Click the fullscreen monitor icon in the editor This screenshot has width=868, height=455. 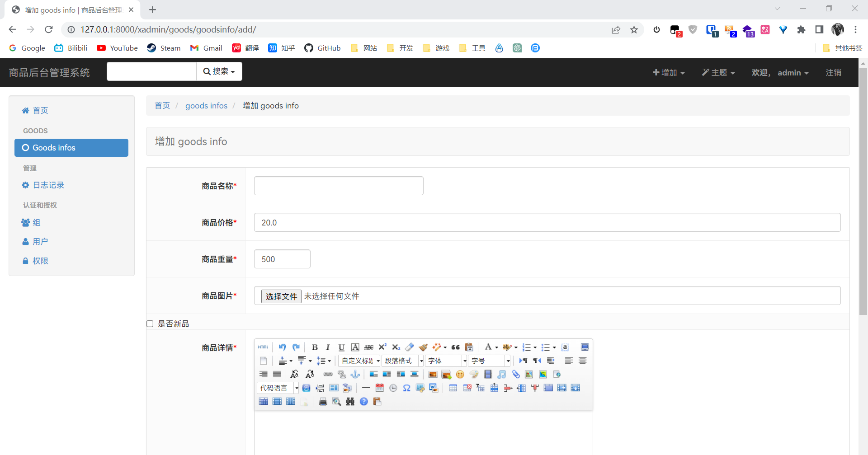click(585, 347)
